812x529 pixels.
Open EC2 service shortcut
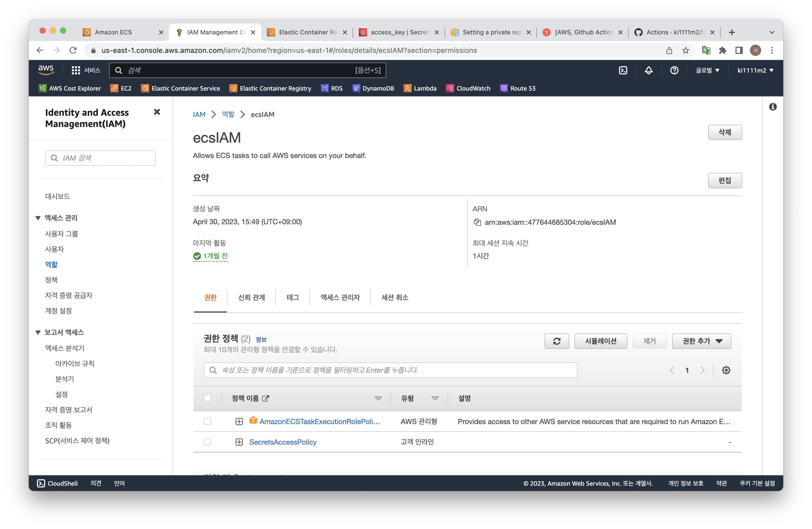click(x=121, y=88)
